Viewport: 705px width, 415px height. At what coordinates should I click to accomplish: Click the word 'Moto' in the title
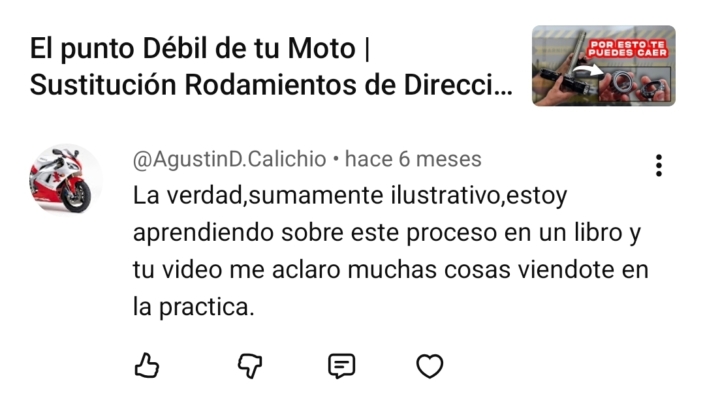coord(322,48)
